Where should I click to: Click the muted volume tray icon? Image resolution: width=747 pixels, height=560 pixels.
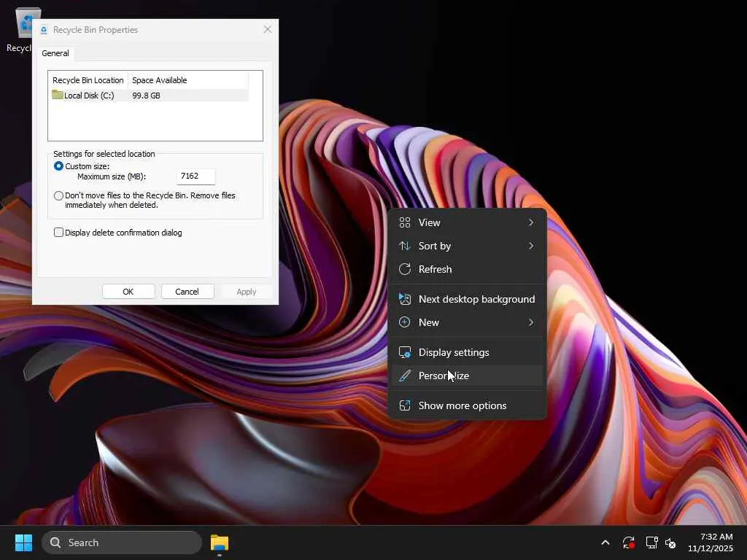pyautogui.click(x=671, y=543)
